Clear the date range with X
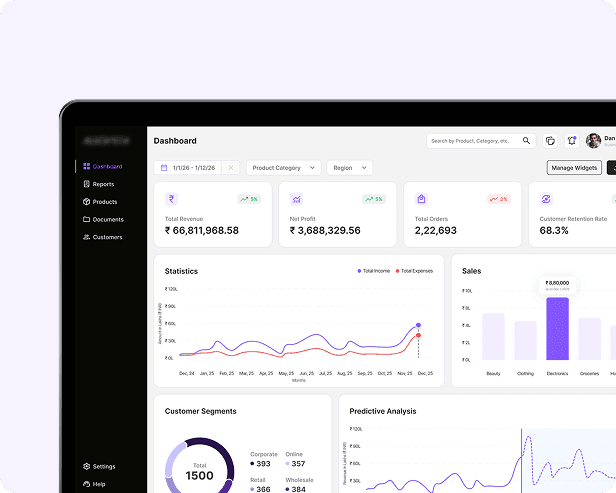This screenshot has width=616, height=493. click(231, 168)
